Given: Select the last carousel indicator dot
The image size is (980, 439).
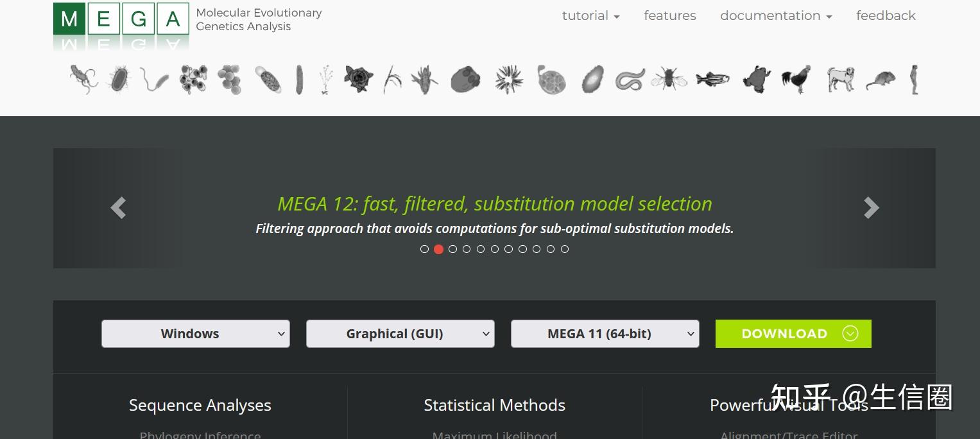Looking at the screenshot, I should [x=565, y=249].
